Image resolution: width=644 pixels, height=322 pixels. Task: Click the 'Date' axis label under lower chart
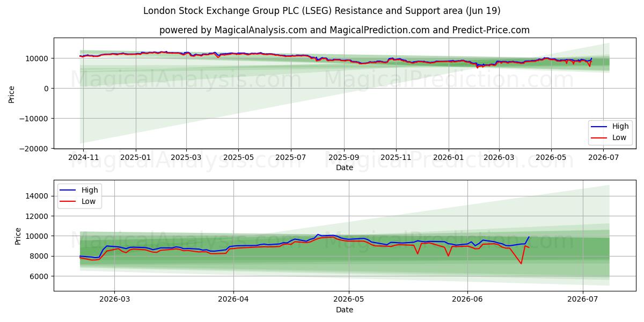pos(345,310)
